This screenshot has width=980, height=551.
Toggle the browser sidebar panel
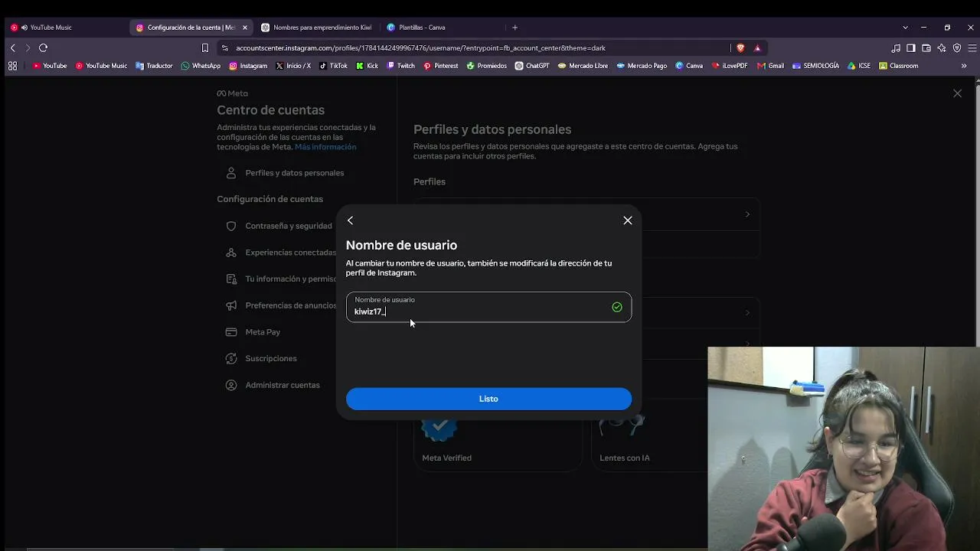coord(911,47)
